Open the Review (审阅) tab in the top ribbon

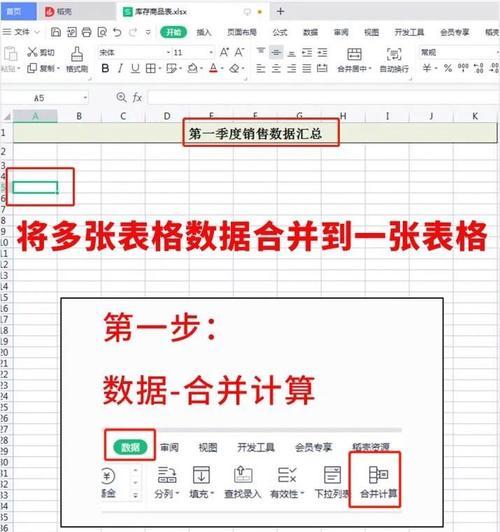tap(341, 33)
